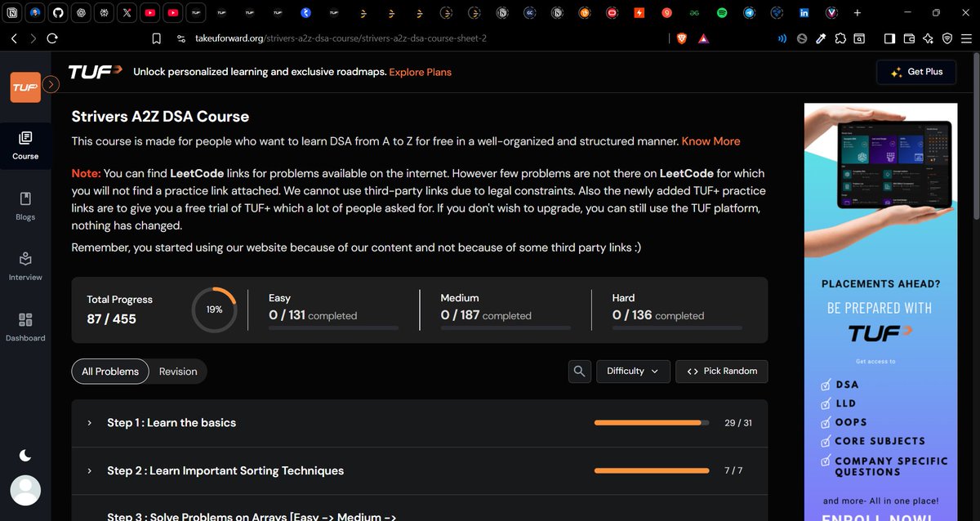Screen dimensions: 980x521
Task: Click Step 1 progress bar 29 / 31
Action: pos(652,423)
